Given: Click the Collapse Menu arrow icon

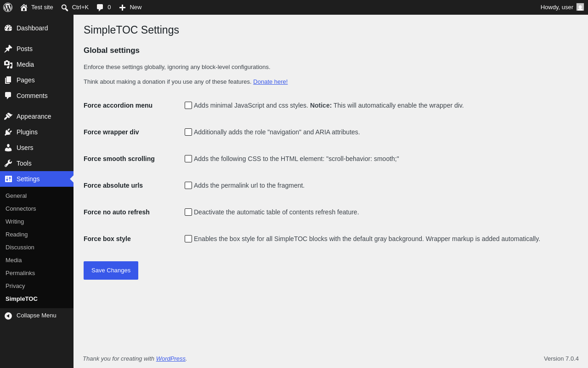Looking at the screenshot, I should point(8,316).
